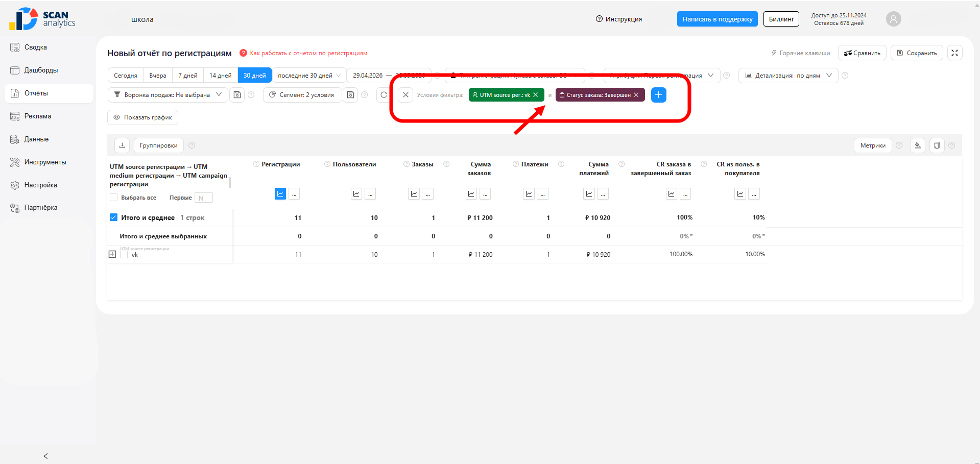Click the Сравнить button

click(x=862, y=53)
